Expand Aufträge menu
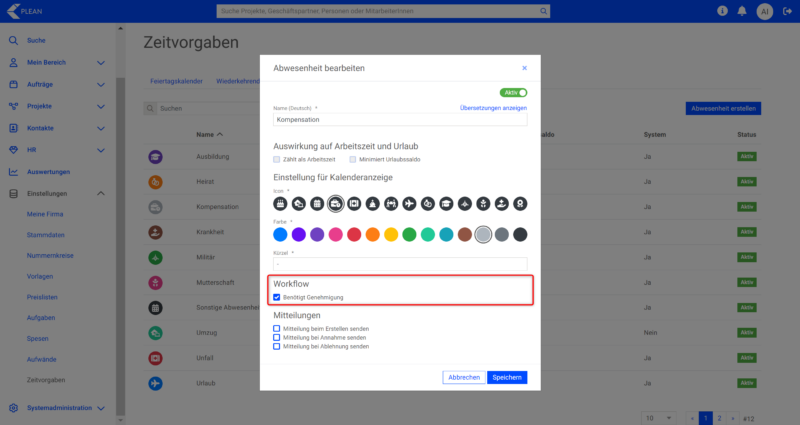The image size is (800, 425). tap(101, 85)
